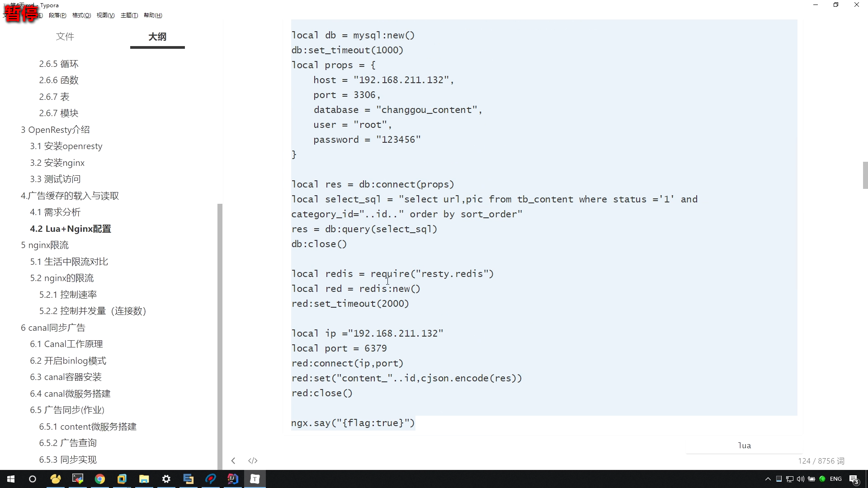Go to heading 4.广告缓存的载入与读取

coord(70,196)
